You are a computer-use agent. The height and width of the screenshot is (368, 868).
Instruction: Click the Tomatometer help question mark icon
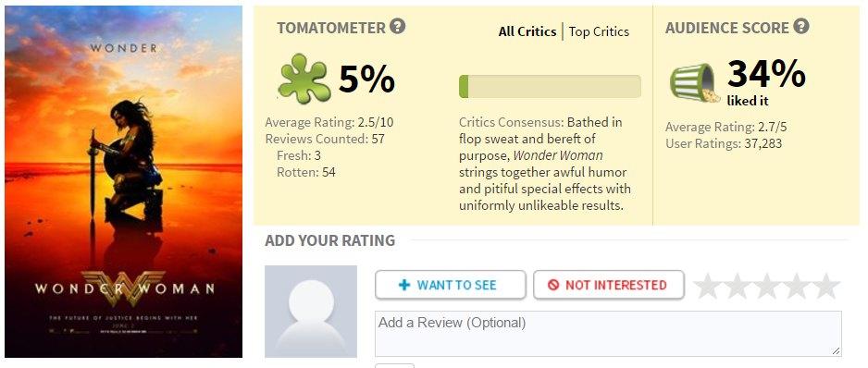click(x=397, y=26)
